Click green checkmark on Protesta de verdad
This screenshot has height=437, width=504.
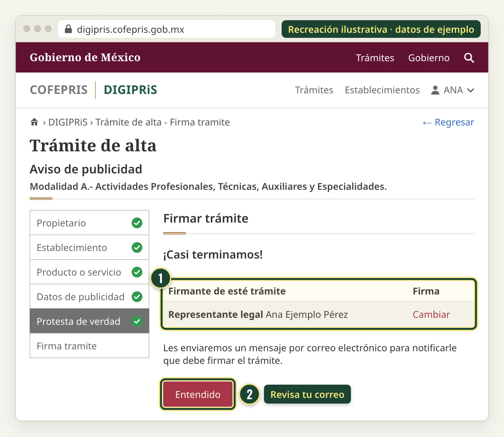[x=137, y=321]
